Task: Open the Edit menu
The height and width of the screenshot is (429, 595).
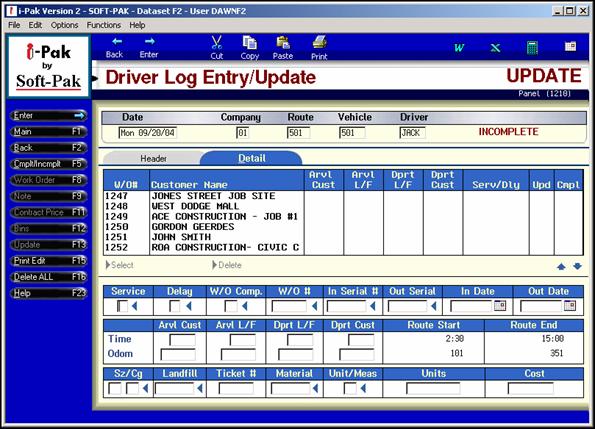Action: tap(35, 25)
